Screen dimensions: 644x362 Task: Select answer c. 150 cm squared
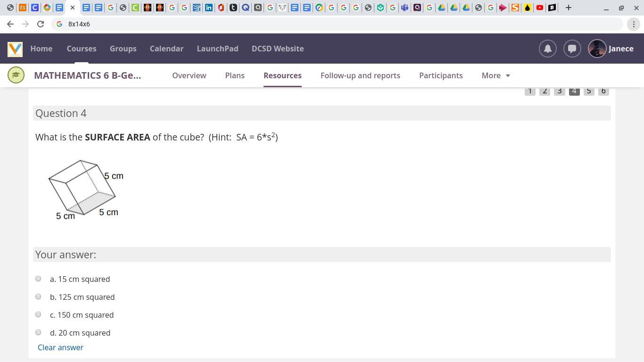pyautogui.click(x=38, y=314)
